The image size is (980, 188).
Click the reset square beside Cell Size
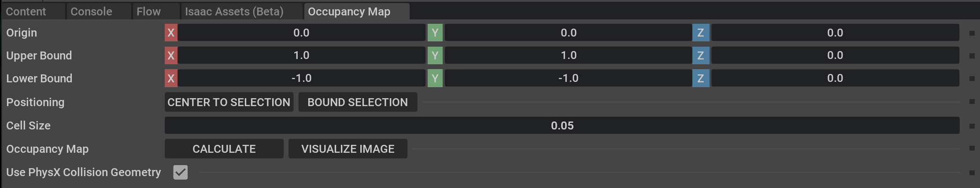[972, 126]
